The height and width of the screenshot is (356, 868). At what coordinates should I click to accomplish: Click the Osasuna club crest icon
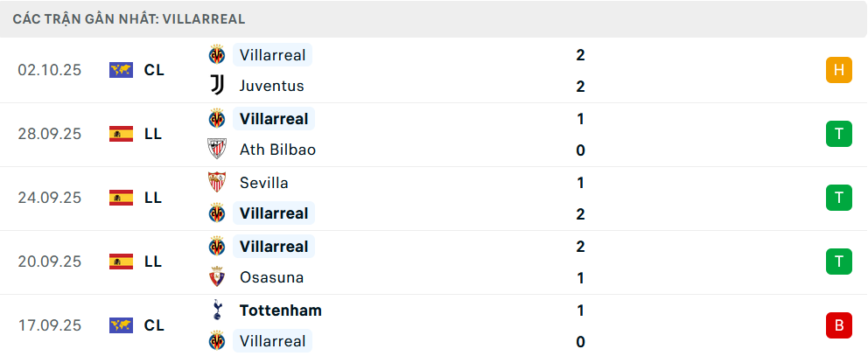[216, 277]
